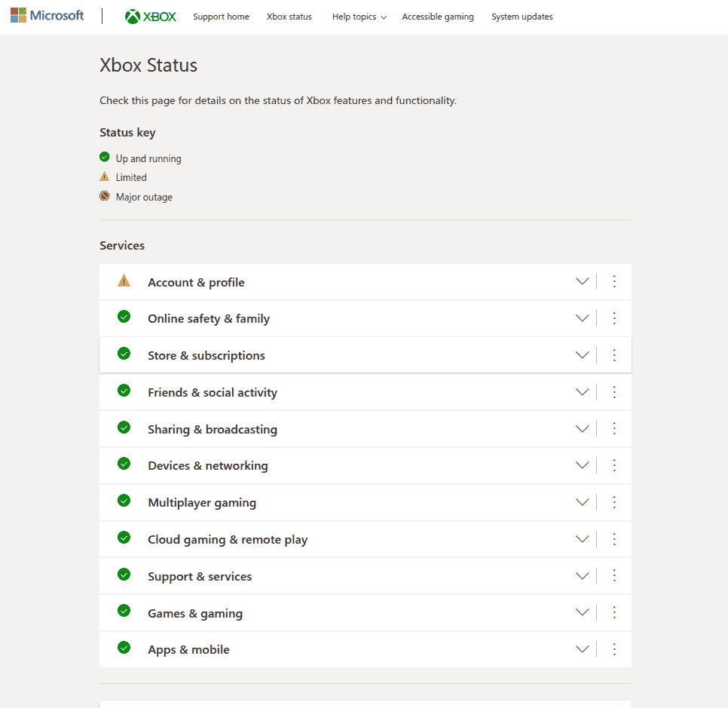
Task: Expand the Account & profile section
Action: [x=582, y=281]
